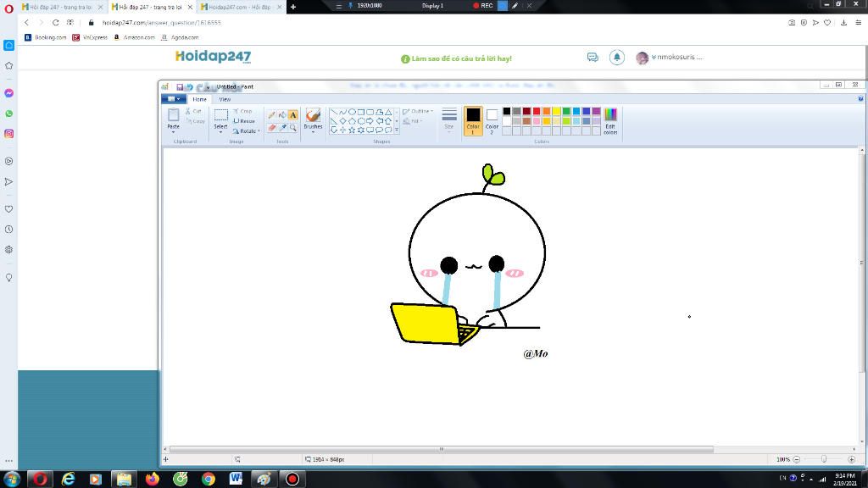Open History clock icon in Opera sidebar
Image resolution: width=868 pixels, height=488 pixels.
pyautogui.click(x=8, y=229)
